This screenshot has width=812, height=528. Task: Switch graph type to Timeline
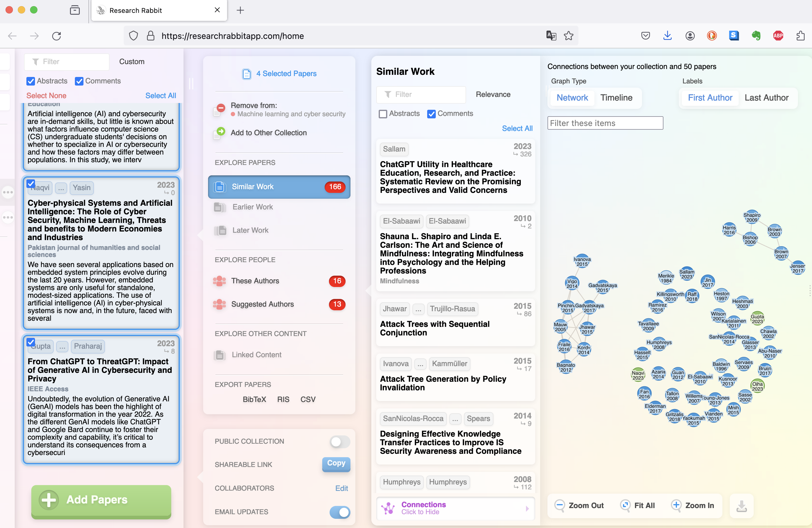tap(616, 98)
